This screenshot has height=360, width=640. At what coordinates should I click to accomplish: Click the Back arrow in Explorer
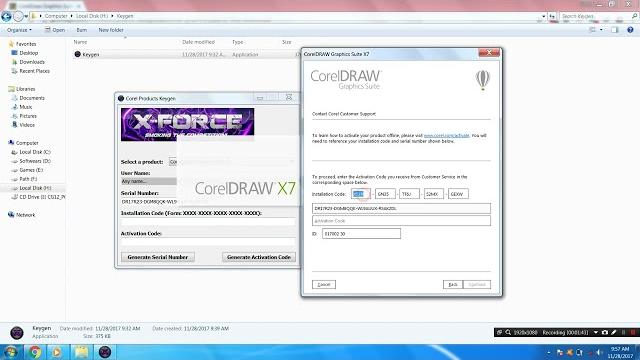coord(7,16)
